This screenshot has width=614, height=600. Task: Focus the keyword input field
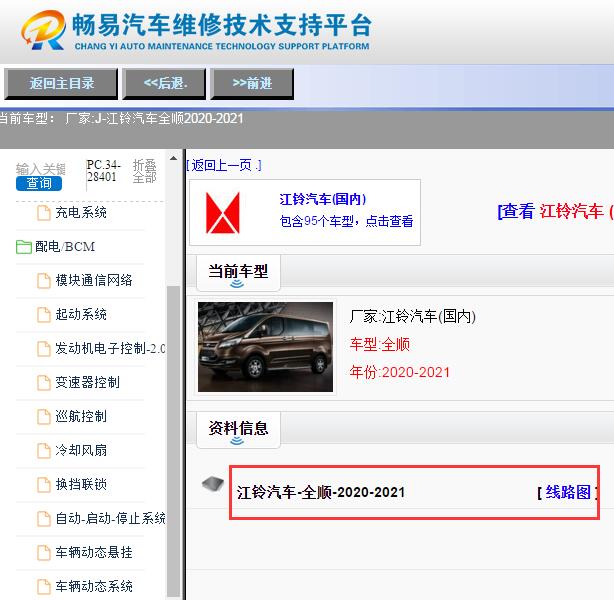pyautogui.click(x=40, y=169)
